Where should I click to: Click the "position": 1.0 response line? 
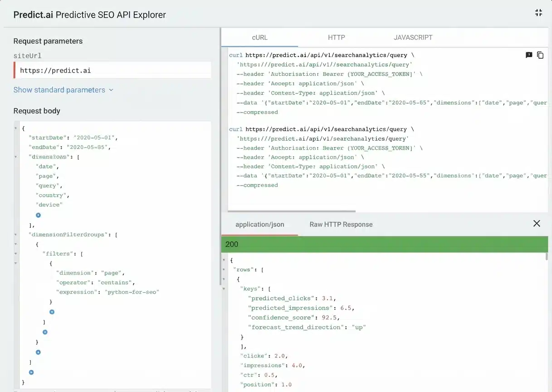click(266, 384)
